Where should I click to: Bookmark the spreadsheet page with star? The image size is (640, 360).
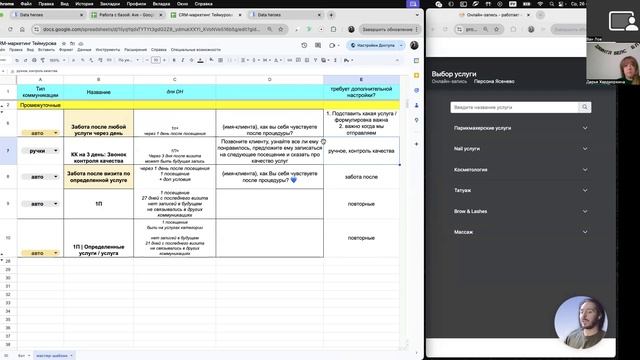281,29
